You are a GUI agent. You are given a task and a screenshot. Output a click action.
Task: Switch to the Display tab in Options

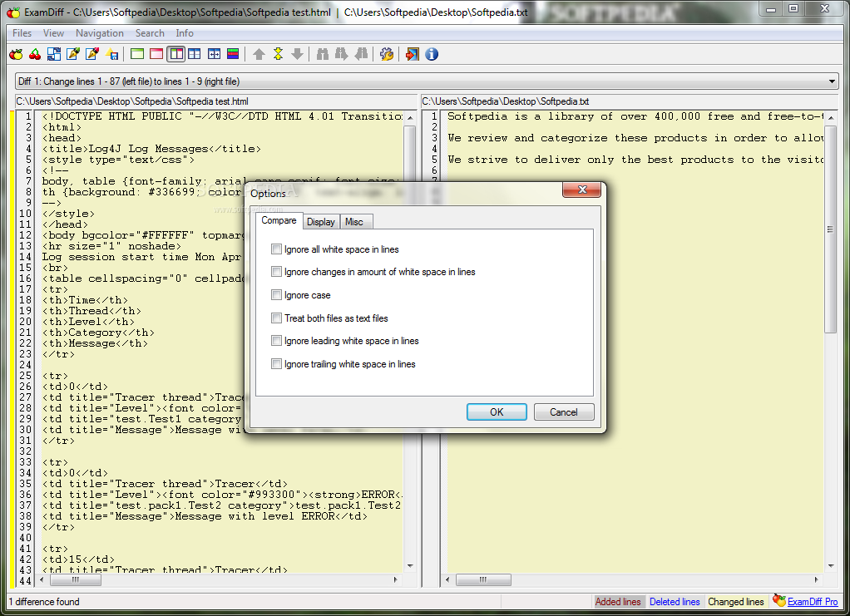pyautogui.click(x=321, y=222)
